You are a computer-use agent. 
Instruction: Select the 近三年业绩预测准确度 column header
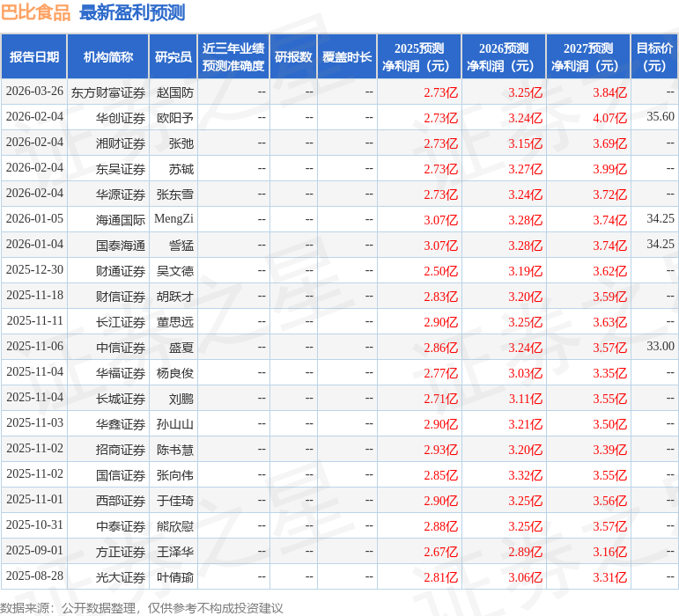point(233,57)
